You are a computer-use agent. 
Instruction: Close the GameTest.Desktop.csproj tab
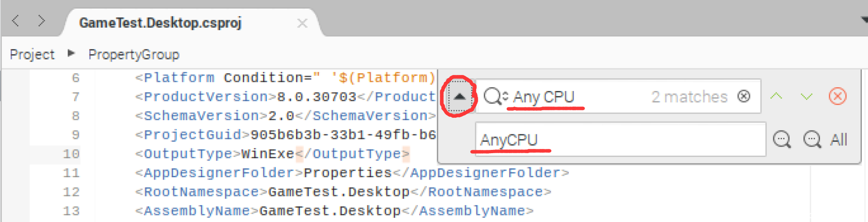[302, 23]
